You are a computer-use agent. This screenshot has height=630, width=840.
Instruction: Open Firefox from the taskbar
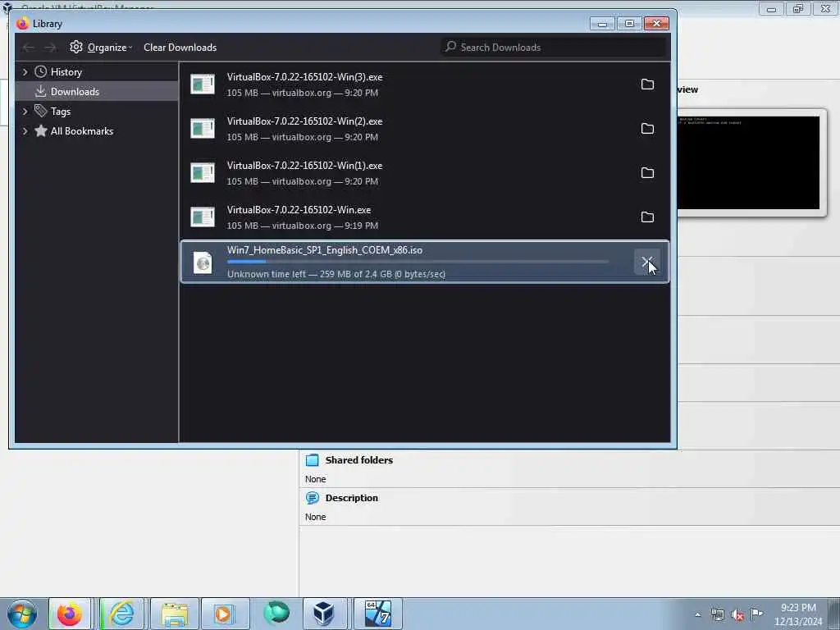point(70,614)
